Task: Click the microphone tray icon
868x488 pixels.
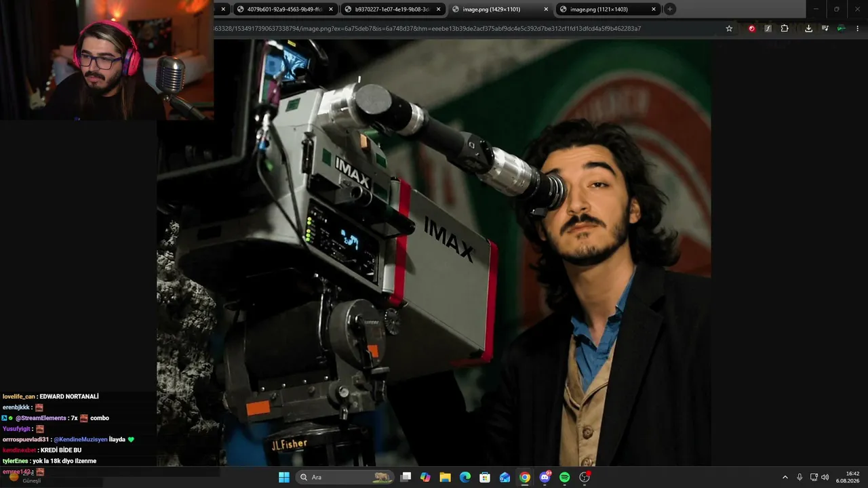Action: pyautogui.click(x=800, y=477)
